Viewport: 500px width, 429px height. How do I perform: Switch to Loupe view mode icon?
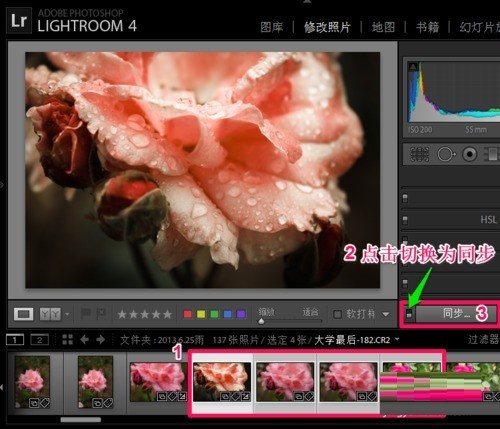pyautogui.click(x=23, y=314)
